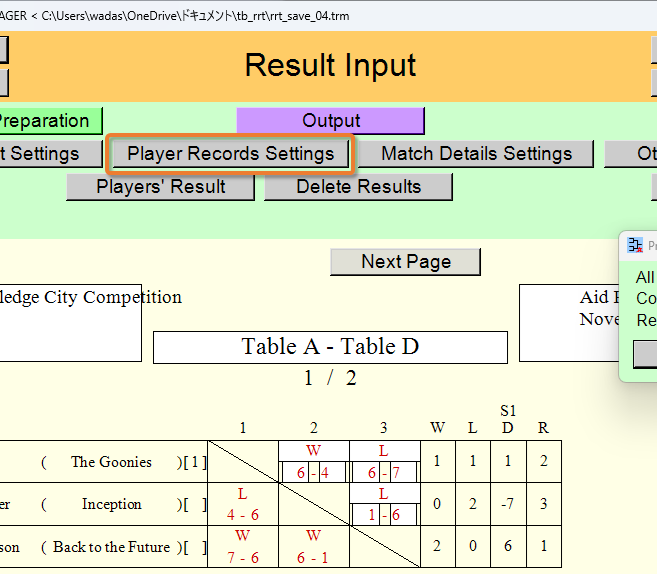This screenshot has height=574, width=657.
Task: Click the W result above 6-4 score
Action: click(313, 451)
